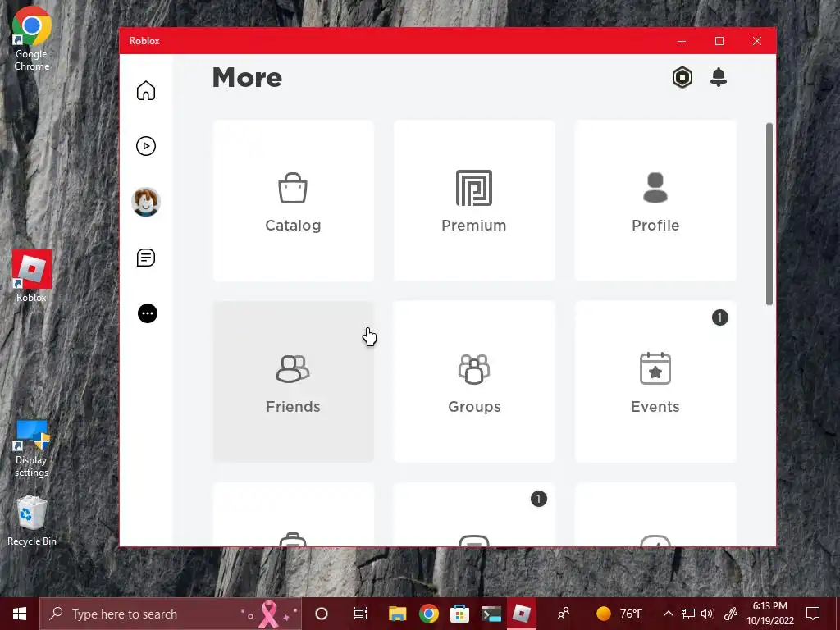Open the pen workspace tray icon
The height and width of the screenshot is (630, 840).
731,614
